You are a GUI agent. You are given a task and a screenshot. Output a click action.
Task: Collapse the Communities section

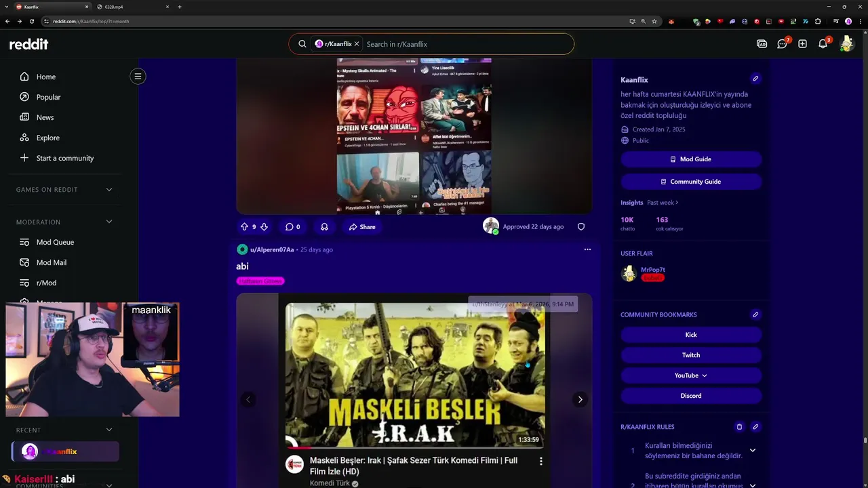pyautogui.click(x=109, y=485)
